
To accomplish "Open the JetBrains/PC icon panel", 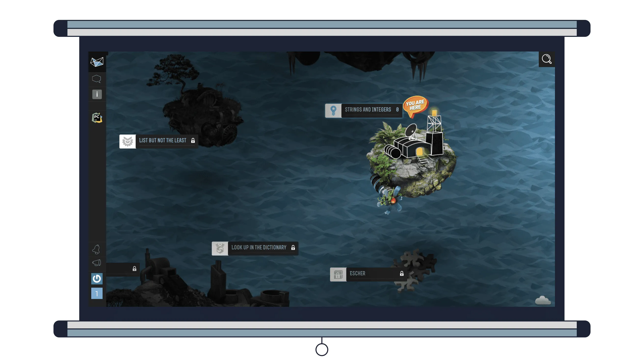I will click(x=96, y=117).
